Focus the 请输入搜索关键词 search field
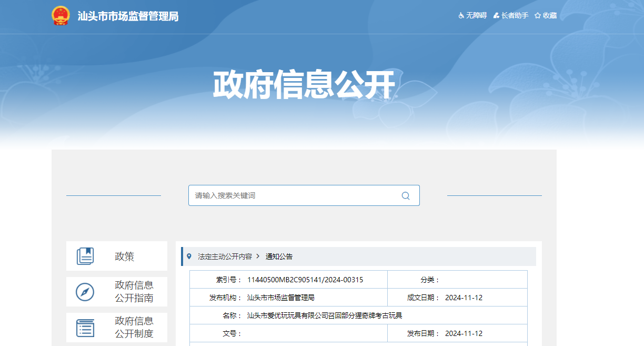 pos(295,195)
